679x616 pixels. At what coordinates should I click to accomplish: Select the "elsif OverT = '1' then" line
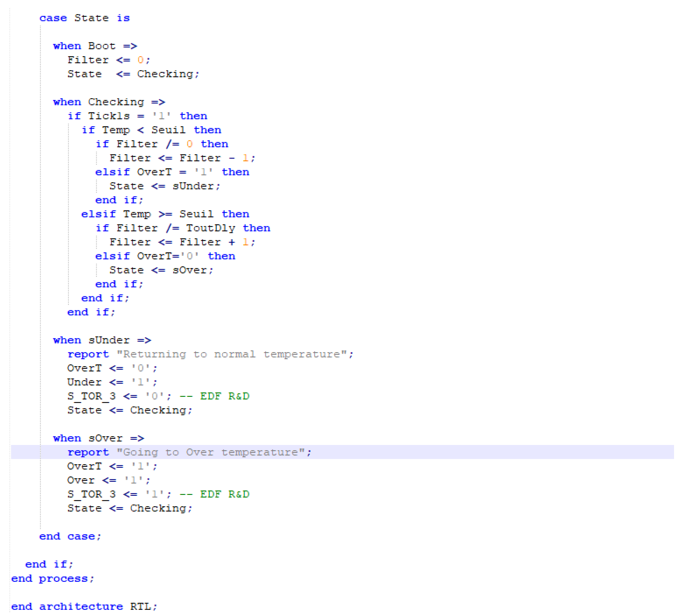click(172, 172)
